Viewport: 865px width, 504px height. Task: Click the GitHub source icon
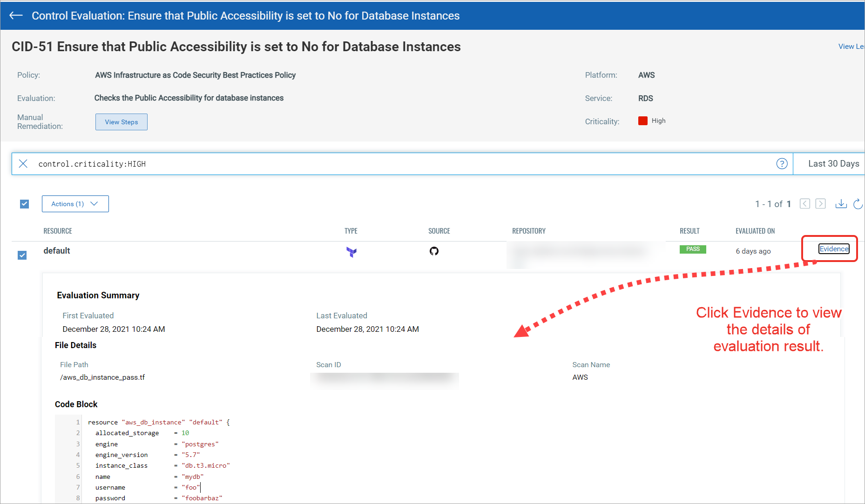pyautogui.click(x=434, y=251)
